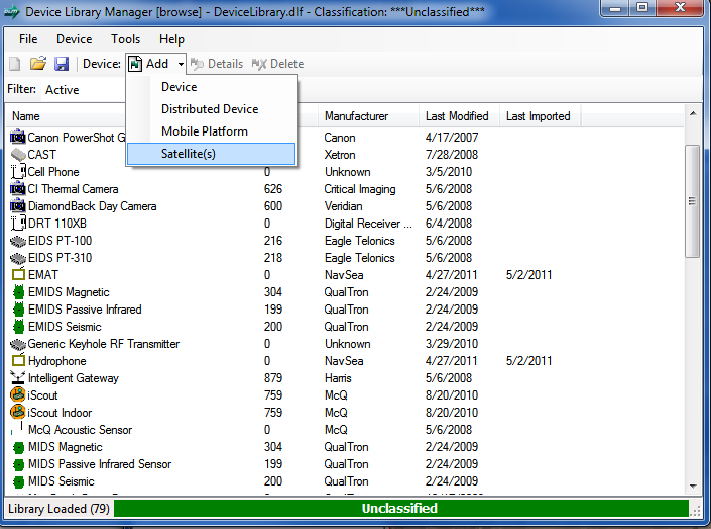The image size is (711, 529).
Task: Click the Generic Keyhole RF Transmitter icon
Action: click(18, 344)
